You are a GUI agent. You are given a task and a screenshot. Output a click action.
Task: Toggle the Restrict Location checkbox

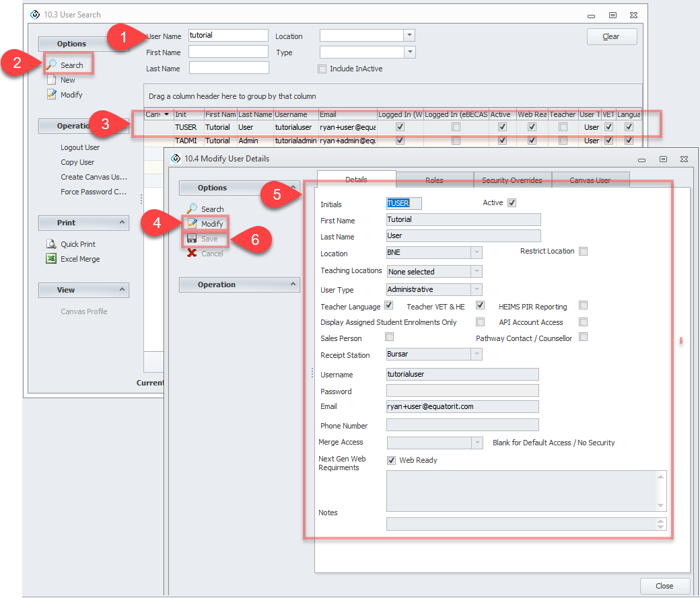(x=584, y=251)
